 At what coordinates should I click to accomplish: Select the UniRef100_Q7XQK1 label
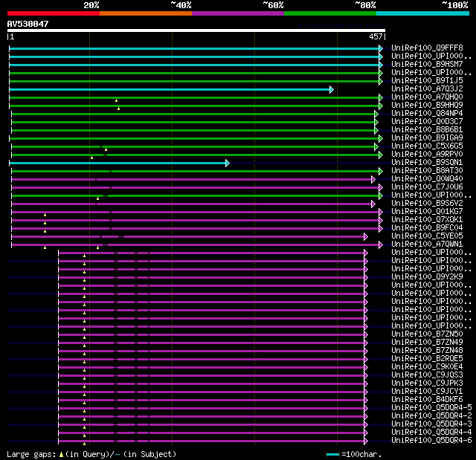[x=427, y=220]
